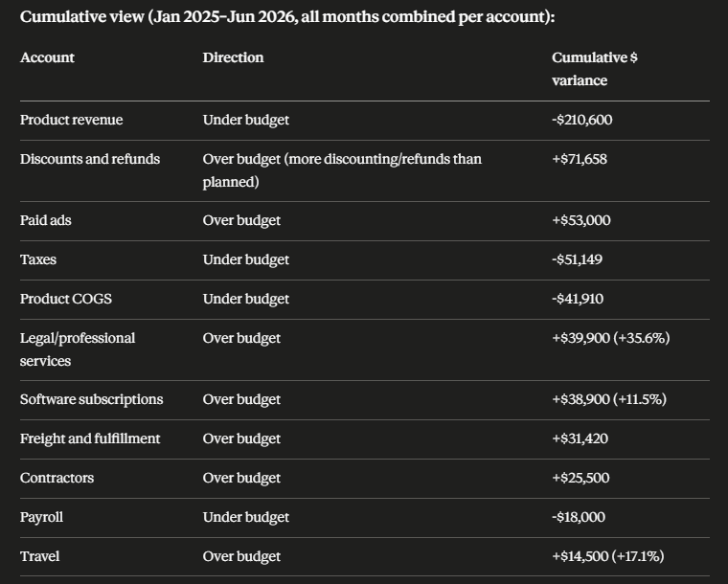Click the -$41,910 variance value
Image resolution: width=728 pixels, height=584 pixels.
tap(578, 299)
